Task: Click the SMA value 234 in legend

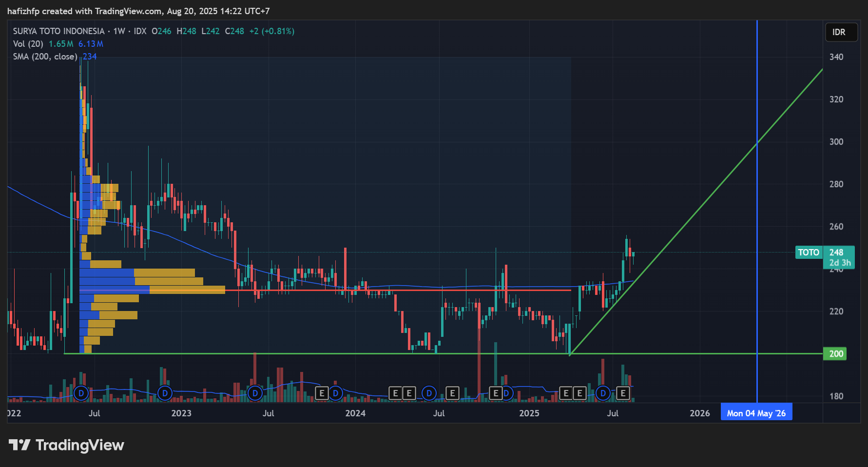Action: pos(90,57)
